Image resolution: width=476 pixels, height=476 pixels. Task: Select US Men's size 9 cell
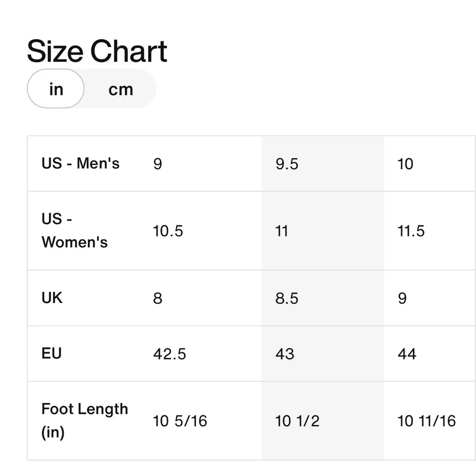coord(200,163)
